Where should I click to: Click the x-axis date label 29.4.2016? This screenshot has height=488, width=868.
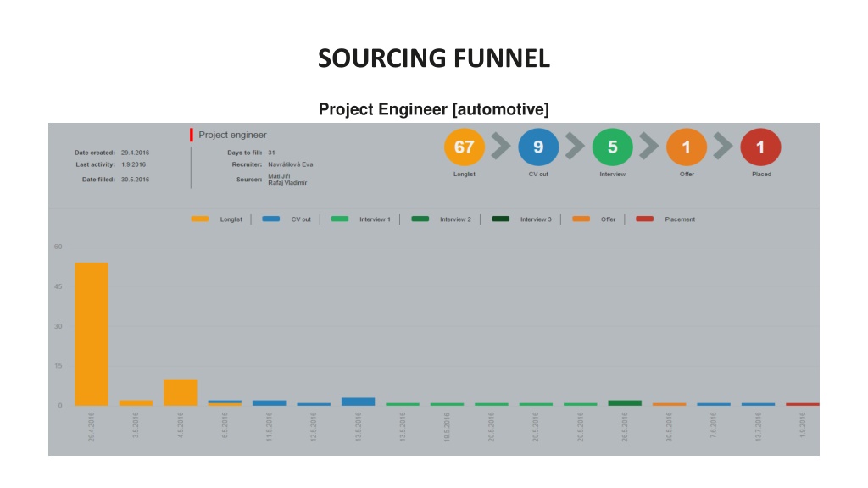[92, 427]
